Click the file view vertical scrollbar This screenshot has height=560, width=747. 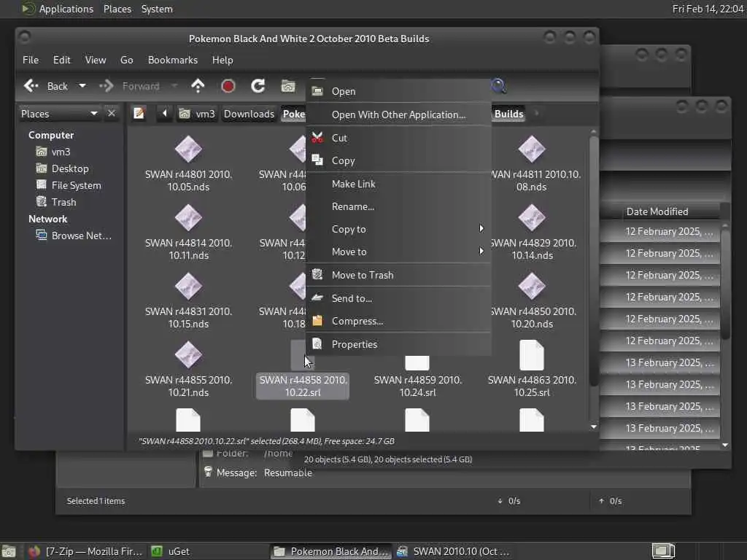pyautogui.click(x=594, y=261)
